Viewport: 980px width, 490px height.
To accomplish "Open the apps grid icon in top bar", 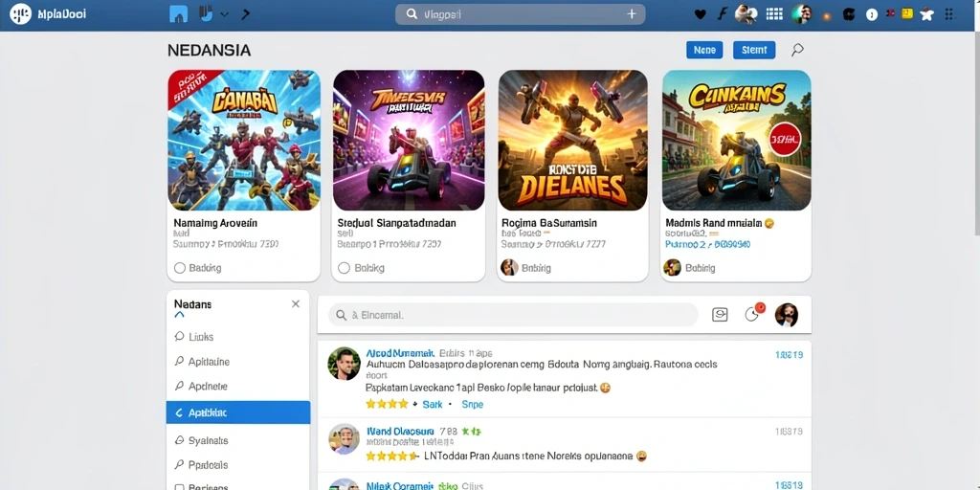I will (x=774, y=13).
